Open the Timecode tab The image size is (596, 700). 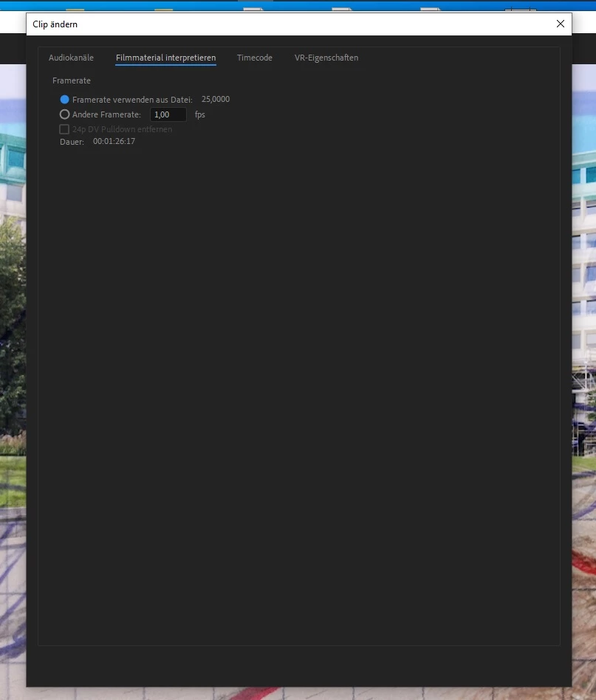click(255, 58)
